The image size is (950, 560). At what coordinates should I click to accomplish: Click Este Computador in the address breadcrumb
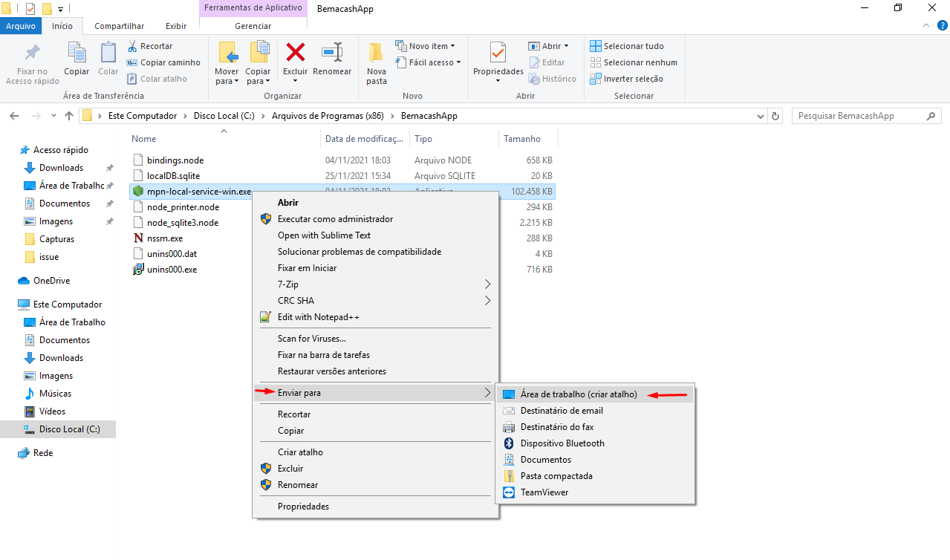coord(143,116)
